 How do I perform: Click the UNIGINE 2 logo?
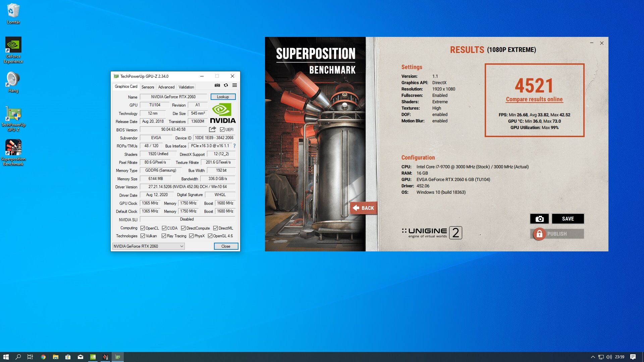coord(432,233)
